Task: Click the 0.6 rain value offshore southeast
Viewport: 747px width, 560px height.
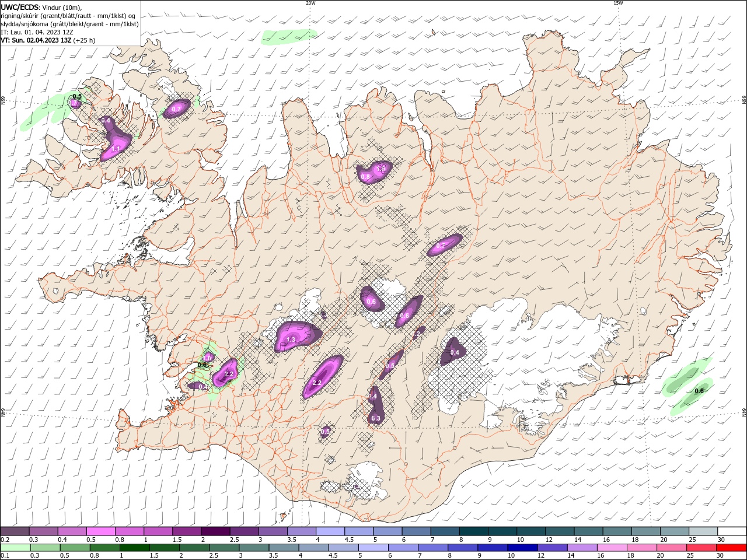Action: click(699, 391)
